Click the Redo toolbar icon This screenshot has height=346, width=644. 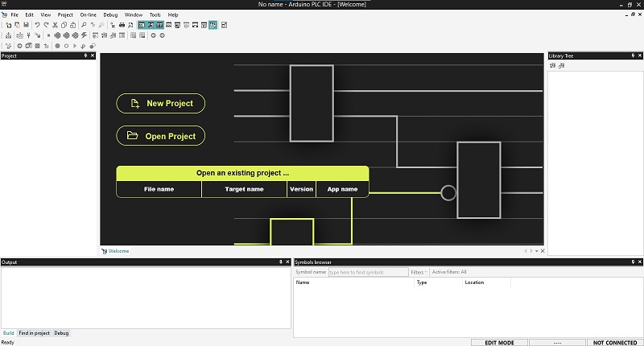click(46, 25)
